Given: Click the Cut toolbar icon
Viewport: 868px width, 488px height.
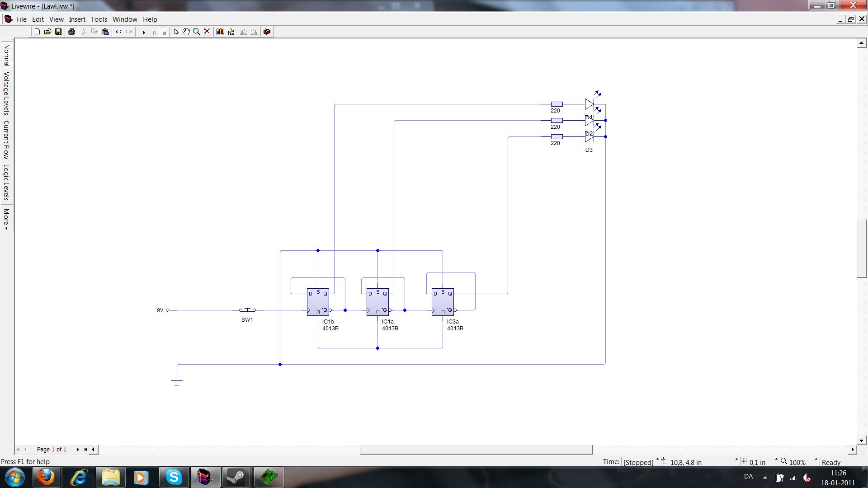Looking at the screenshot, I should [84, 32].
